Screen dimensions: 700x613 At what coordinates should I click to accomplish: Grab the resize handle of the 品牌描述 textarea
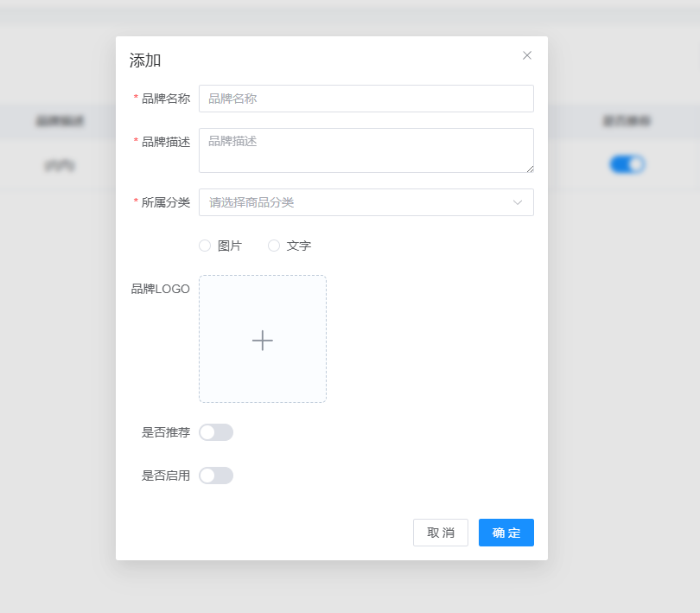tap(529, 168)
